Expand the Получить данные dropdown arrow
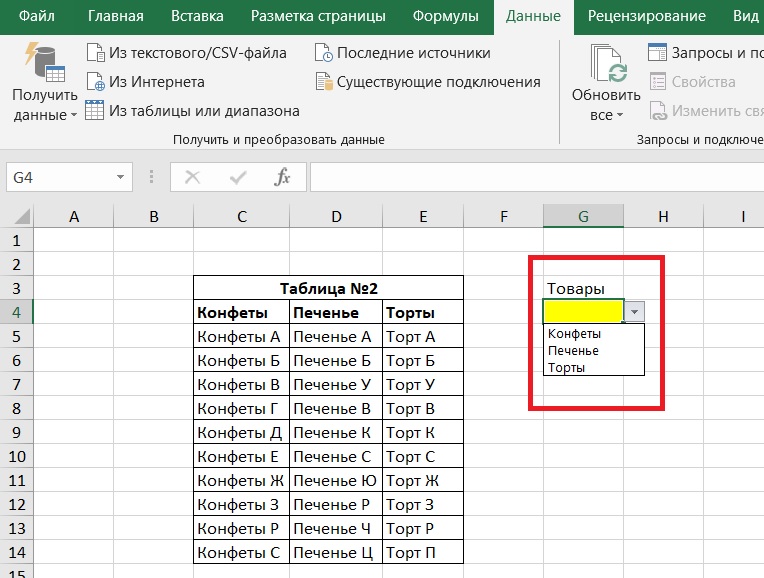The width and height of the screenshot is (764, 578). (x=74, y=116)
